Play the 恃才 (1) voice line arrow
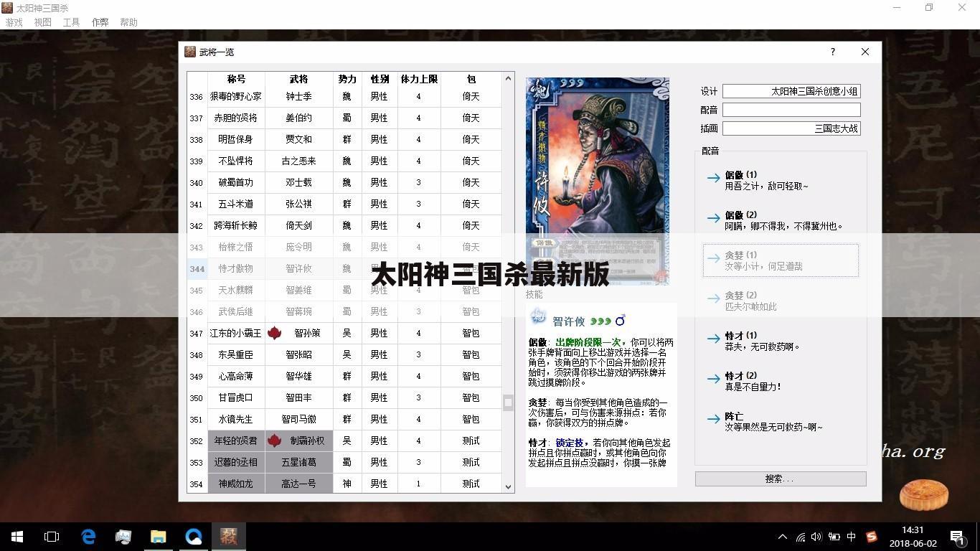This screenshot has height=551, width=980. 713,339
